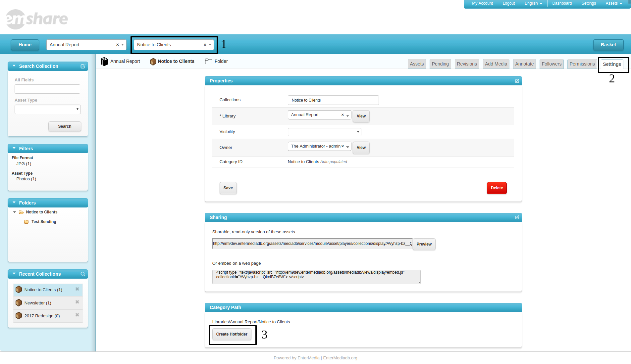Click the Collections name field
Image resolution: width=631 pixels, height=364 pixels.
click(x=333, y=100)
